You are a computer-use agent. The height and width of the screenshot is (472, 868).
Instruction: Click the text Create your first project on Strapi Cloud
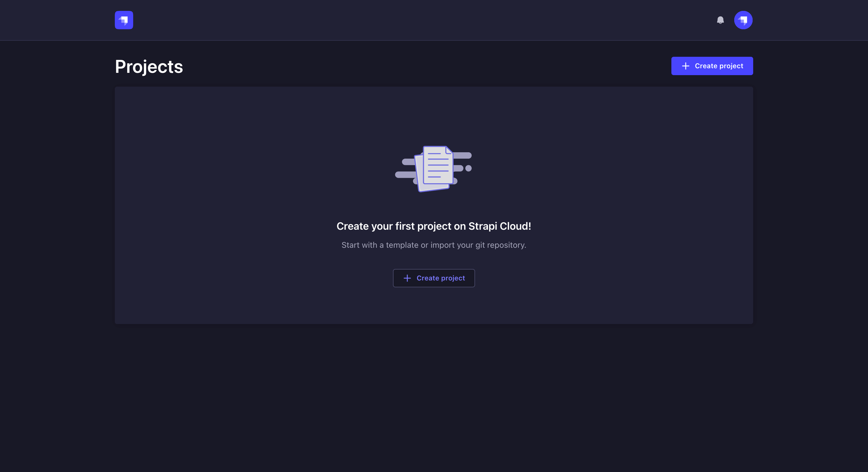pyautogui.click(x=434, y=226)
